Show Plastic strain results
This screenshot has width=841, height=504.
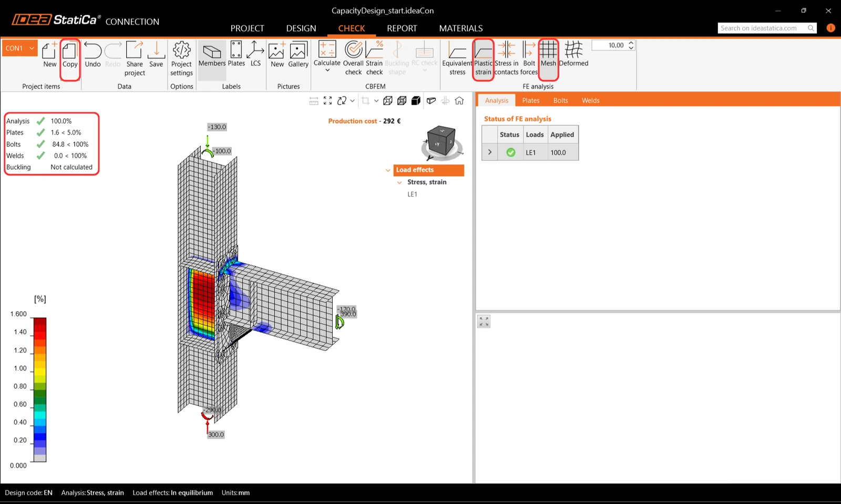click(x=483, y=58)
